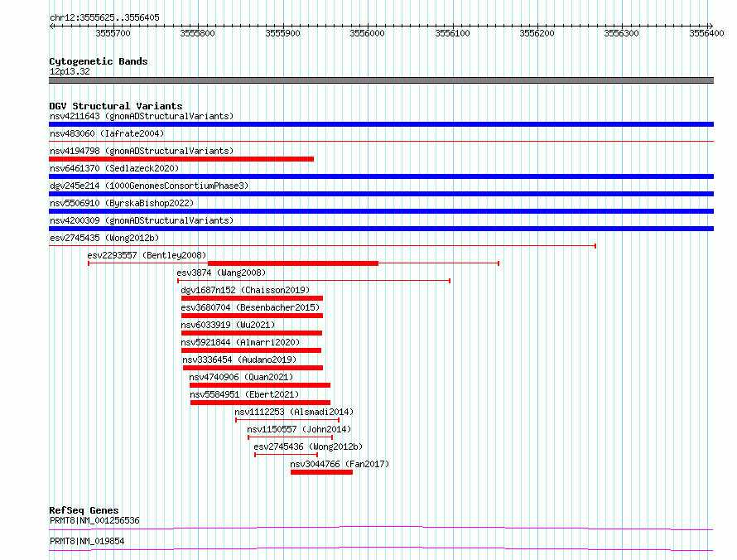Click the magenta PRMT8 NM_001256536 transcript line
Screen dimensions: 737x560
(x=381, y=528)
